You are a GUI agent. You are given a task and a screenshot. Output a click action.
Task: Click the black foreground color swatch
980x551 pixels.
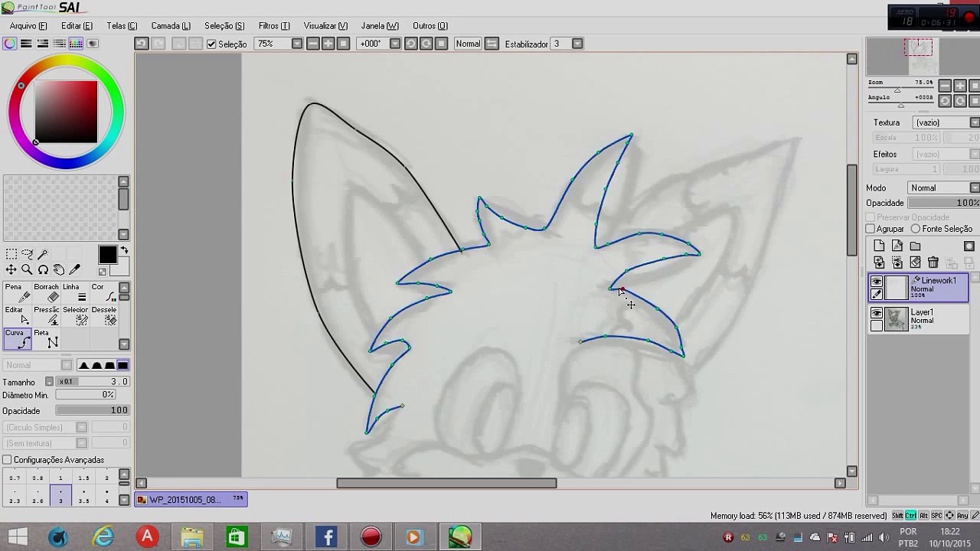[x=107, y=255]
